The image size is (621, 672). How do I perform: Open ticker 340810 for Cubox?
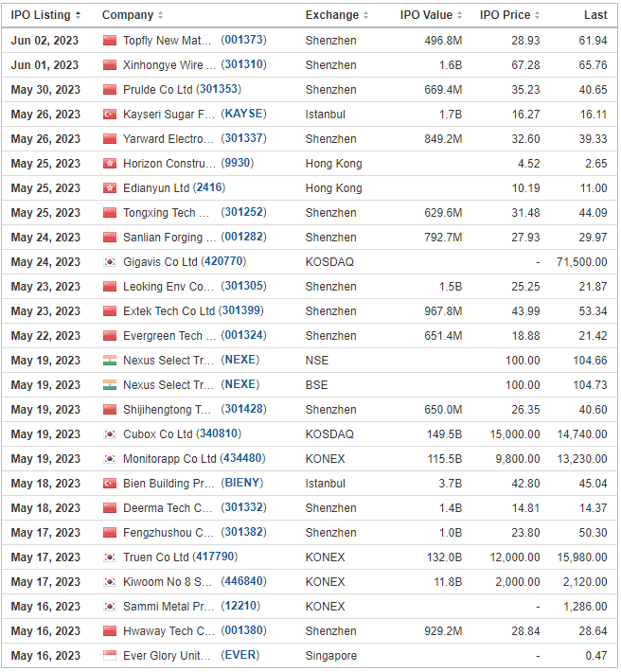coord(219,433)
